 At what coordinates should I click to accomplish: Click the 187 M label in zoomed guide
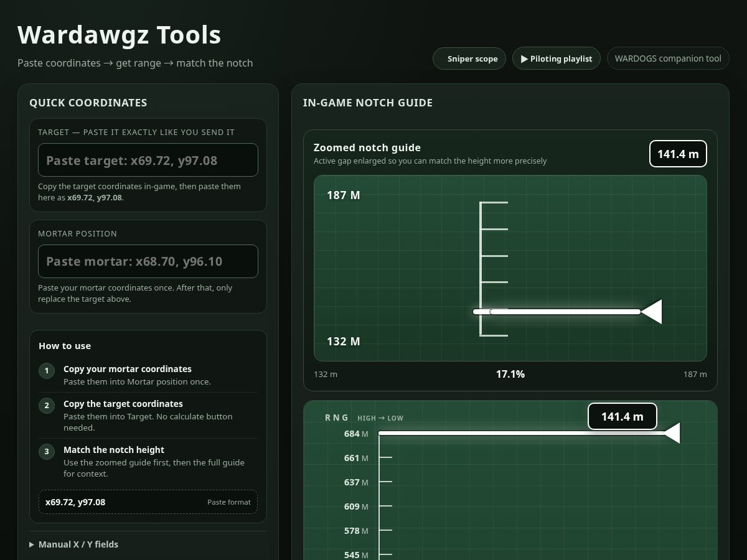point(344,195)
